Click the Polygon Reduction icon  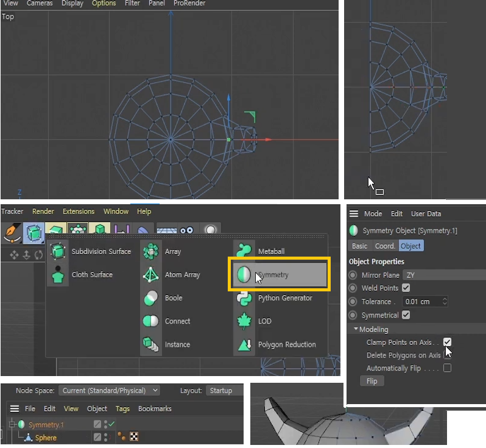tap(244, 344)
